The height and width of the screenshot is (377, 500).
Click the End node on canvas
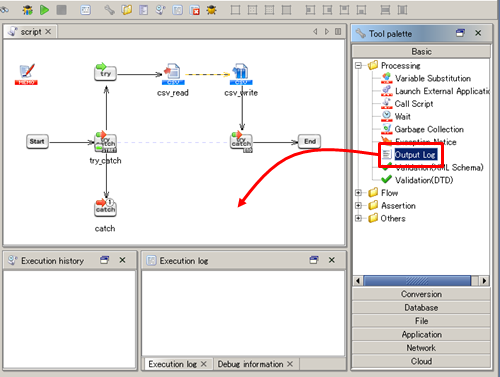point(309,141)
